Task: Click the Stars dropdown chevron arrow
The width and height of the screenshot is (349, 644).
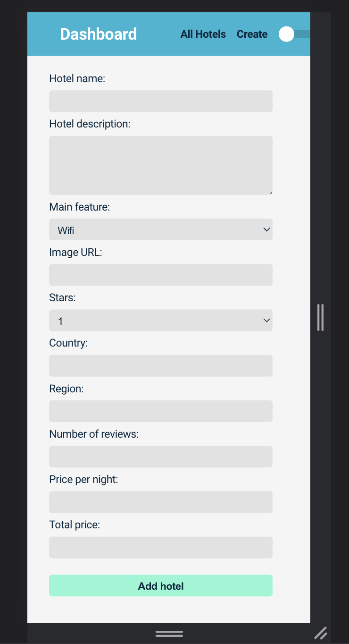Action: tap(267, 320)
